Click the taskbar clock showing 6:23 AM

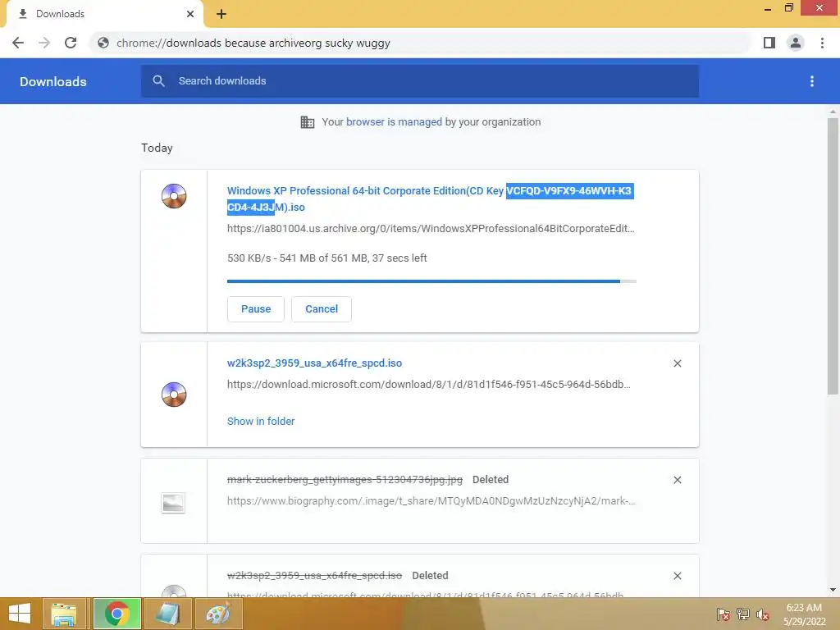tap(804, 614)
